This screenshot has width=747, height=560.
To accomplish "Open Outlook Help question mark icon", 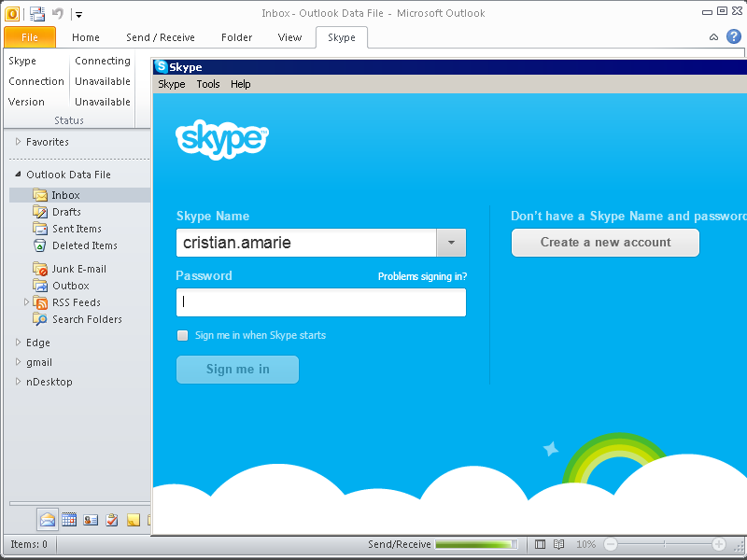I will click(734, 36).
